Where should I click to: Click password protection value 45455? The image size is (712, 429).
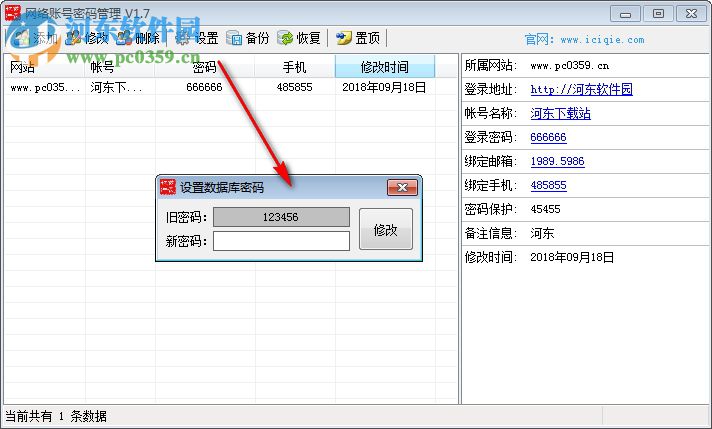coord(545,209)
